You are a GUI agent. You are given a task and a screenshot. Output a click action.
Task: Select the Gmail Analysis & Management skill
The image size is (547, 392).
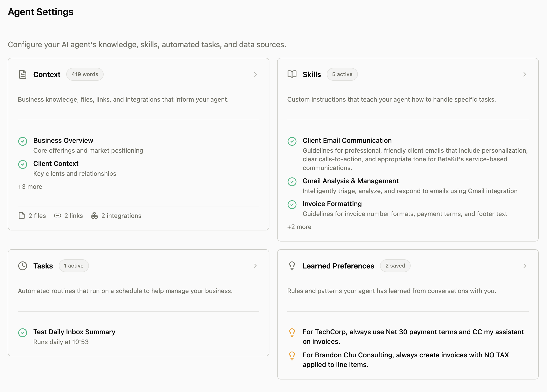350,181
